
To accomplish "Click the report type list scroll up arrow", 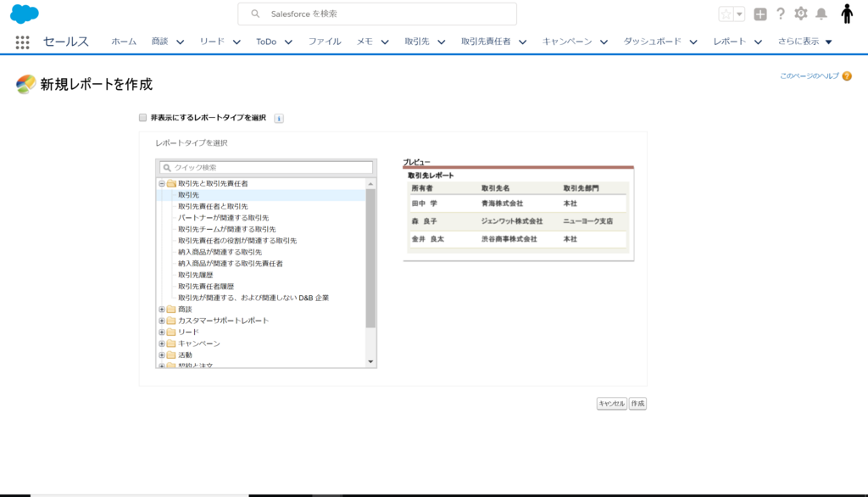I will pyautogui.click(x=370, y=184).
